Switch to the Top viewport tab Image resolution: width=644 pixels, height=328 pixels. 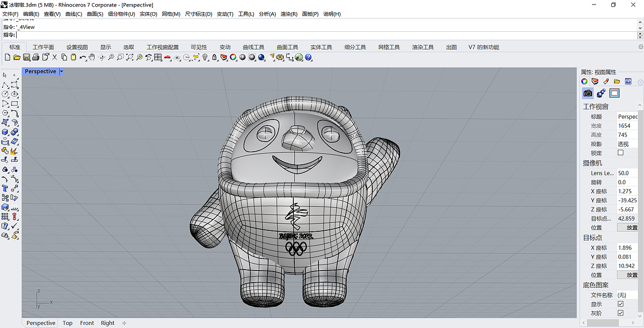[67, 323]
